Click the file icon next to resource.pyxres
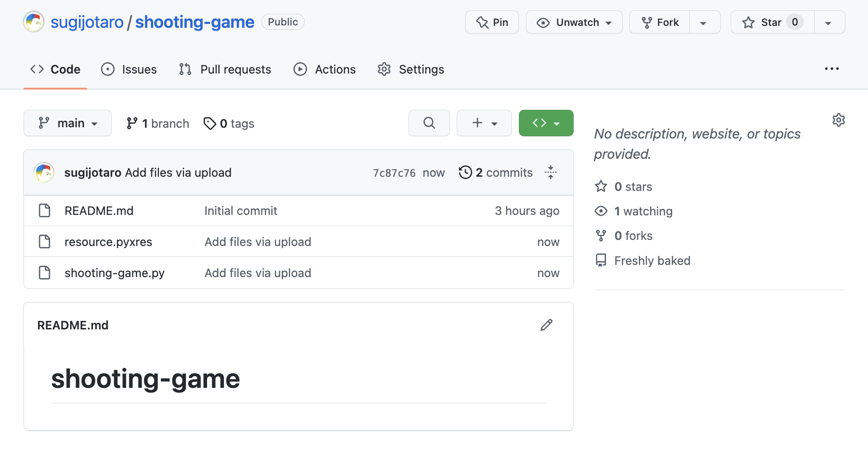 pyautogui.click(x=44, y=241)
